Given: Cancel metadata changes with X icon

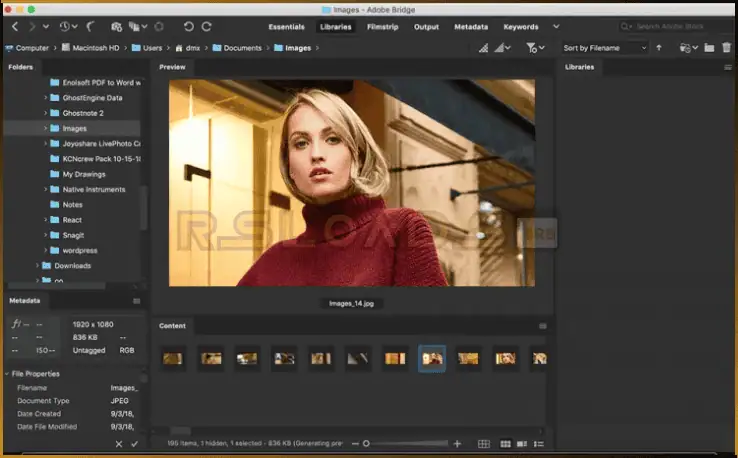Looking at the screenshot, I should 119,444.
